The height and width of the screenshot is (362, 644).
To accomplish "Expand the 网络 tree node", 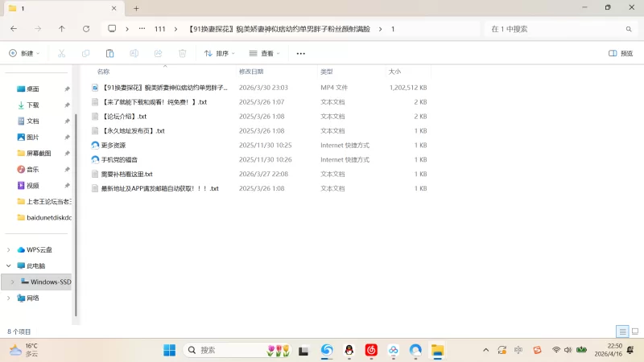I will click(9, 298).
